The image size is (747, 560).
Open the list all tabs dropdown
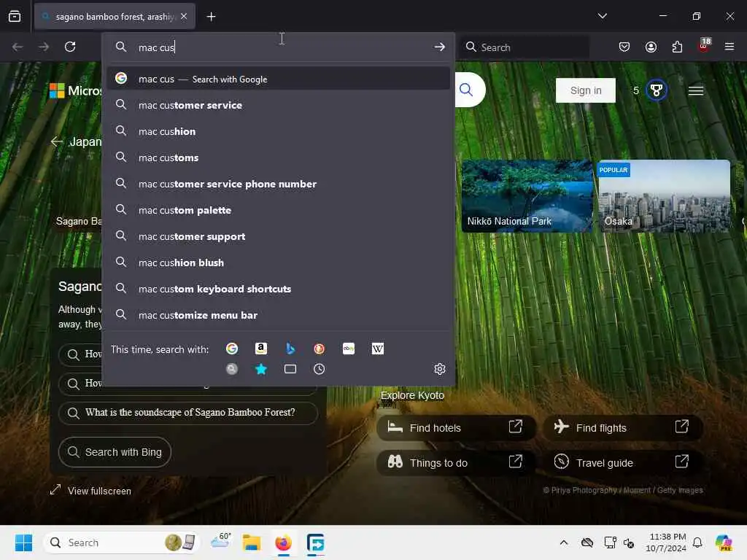[602, 16]
